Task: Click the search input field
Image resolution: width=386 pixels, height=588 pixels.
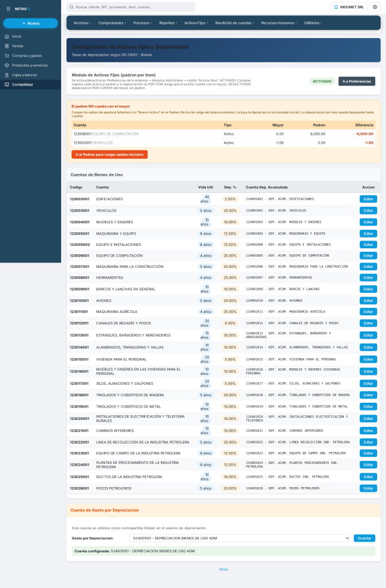Action: 131,7
